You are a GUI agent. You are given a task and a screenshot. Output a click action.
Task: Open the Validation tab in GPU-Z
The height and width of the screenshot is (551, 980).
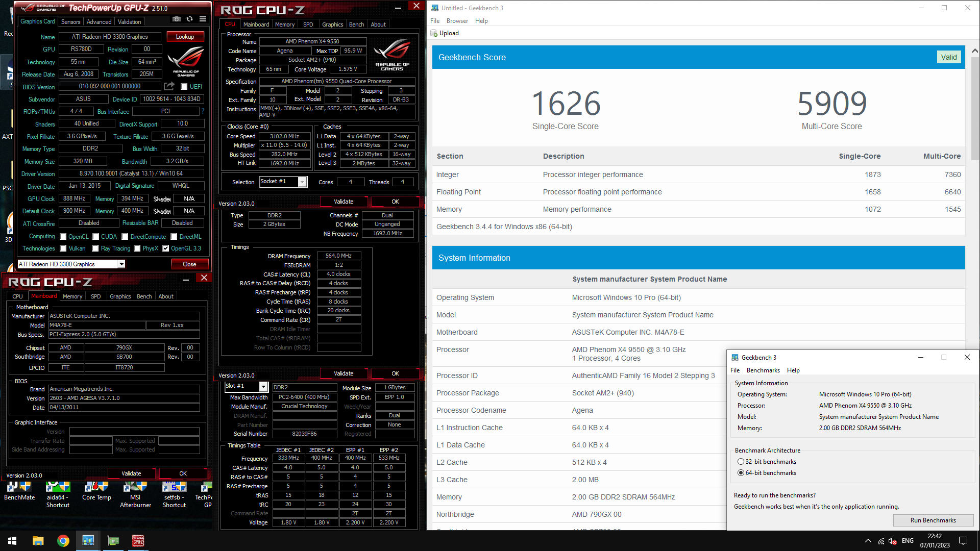click(x=130, y=21)
